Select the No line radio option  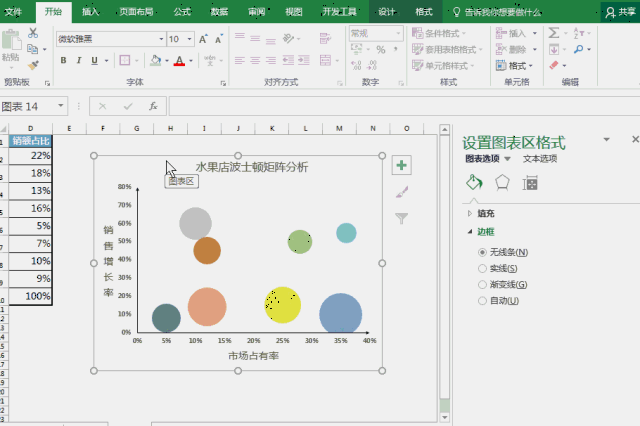pos(482,252)
